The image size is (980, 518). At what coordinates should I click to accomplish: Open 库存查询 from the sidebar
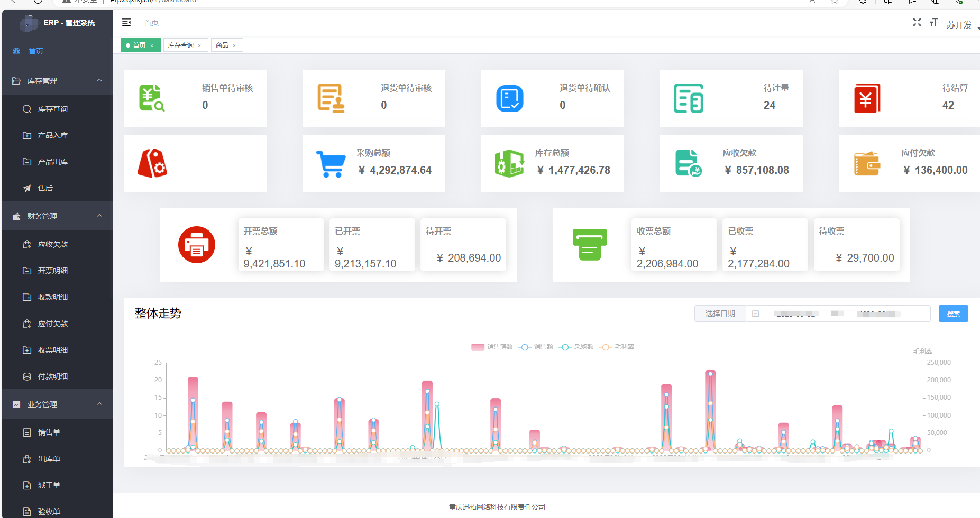tap(58, 109)
